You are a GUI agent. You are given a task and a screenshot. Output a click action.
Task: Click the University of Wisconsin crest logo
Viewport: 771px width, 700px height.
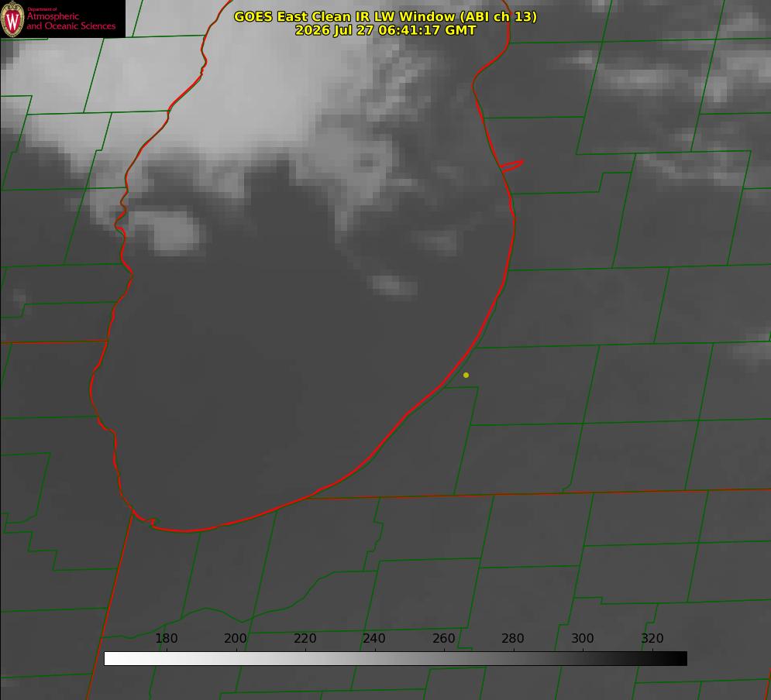(x=12, y=19)
